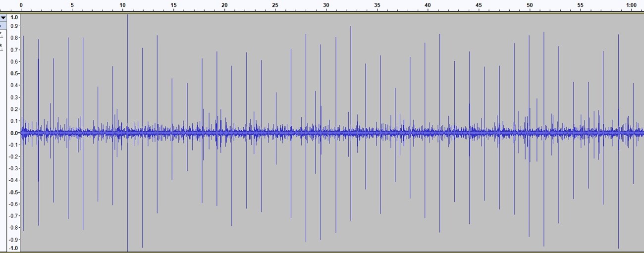Click the 45 second timeline label

pyautogui.click(x=479, y=5)
